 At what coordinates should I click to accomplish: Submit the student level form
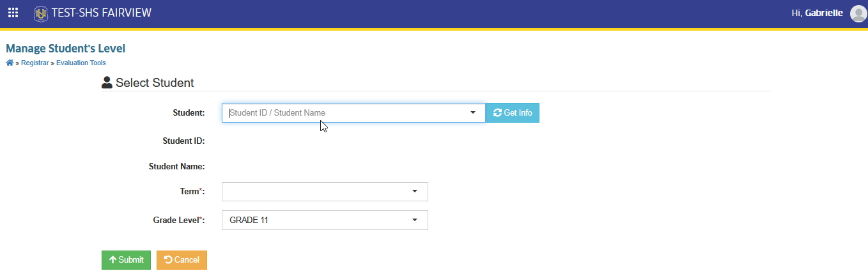click(x=127, y=260)
